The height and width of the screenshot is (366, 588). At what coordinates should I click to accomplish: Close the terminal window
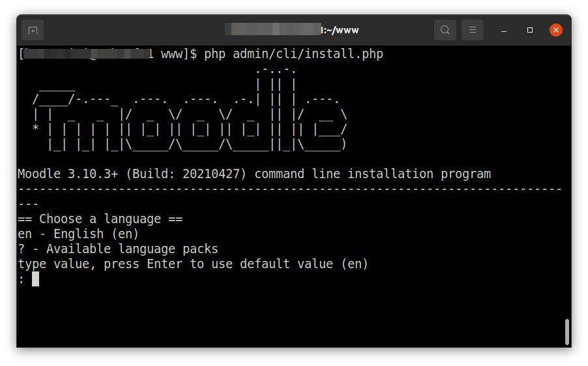tap(556, 30)
